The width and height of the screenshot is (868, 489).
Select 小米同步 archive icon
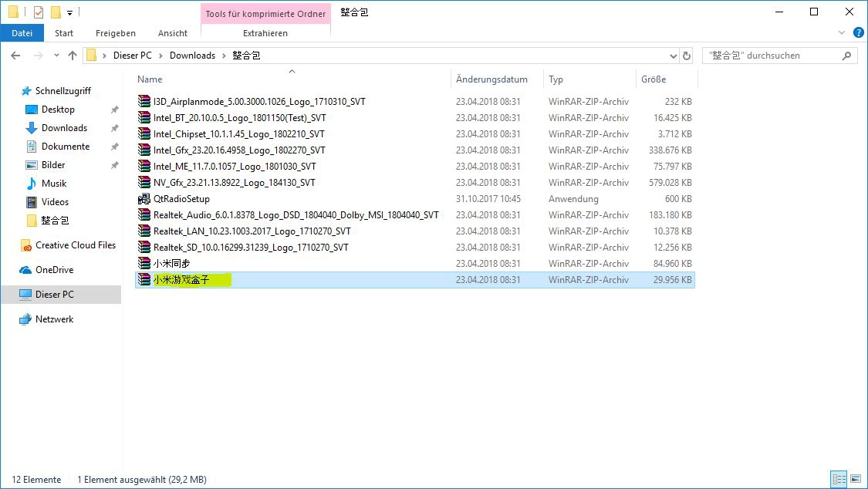[x=144, y=263]
